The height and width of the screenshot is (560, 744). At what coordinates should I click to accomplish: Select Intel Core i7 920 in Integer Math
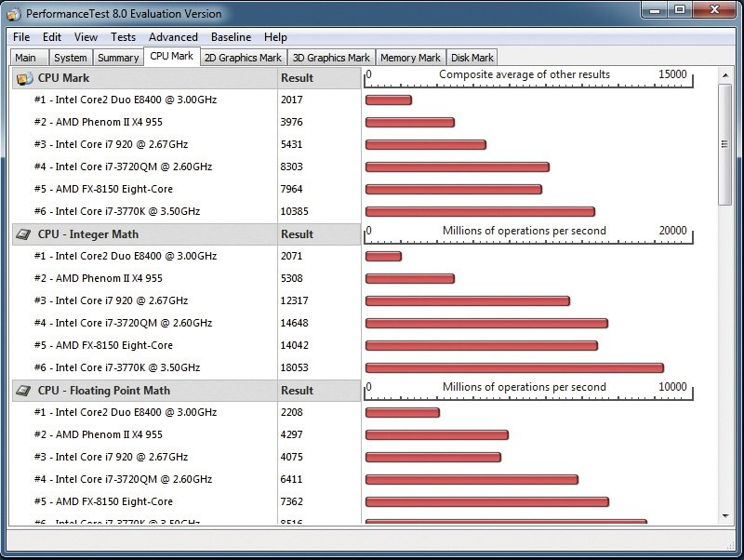tap(111, 300)
